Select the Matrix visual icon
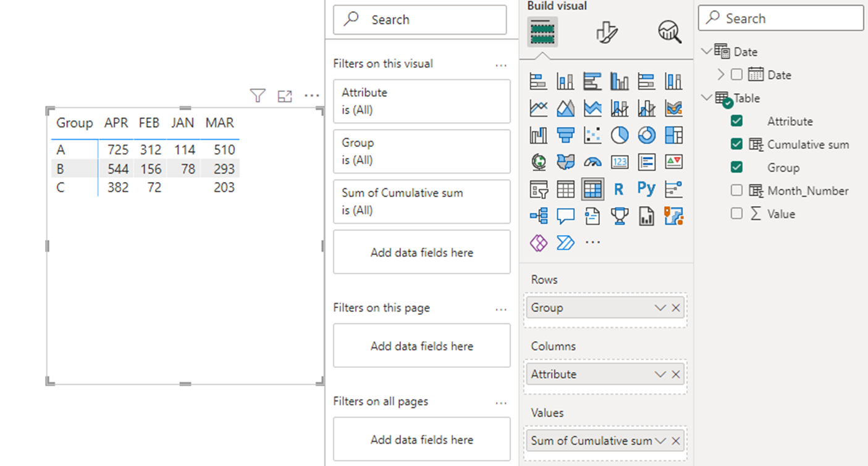The height and width of the screenshot is (466, 868). coord(592,189)
